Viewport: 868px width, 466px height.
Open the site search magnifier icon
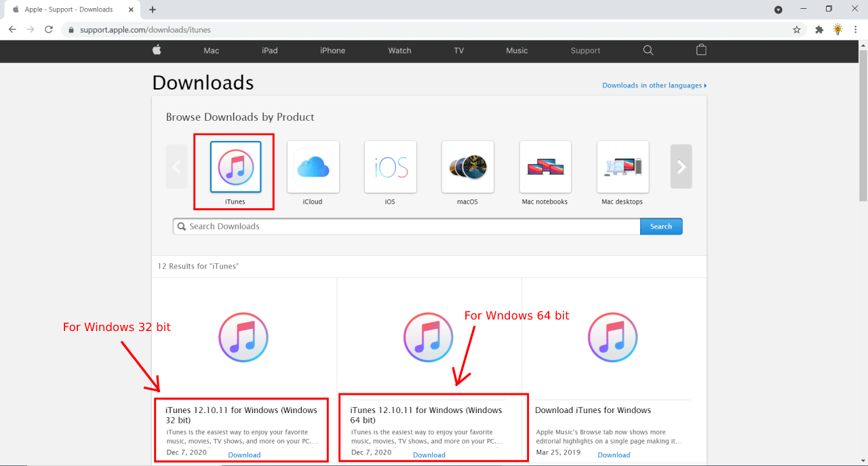[x=648, y=50]
